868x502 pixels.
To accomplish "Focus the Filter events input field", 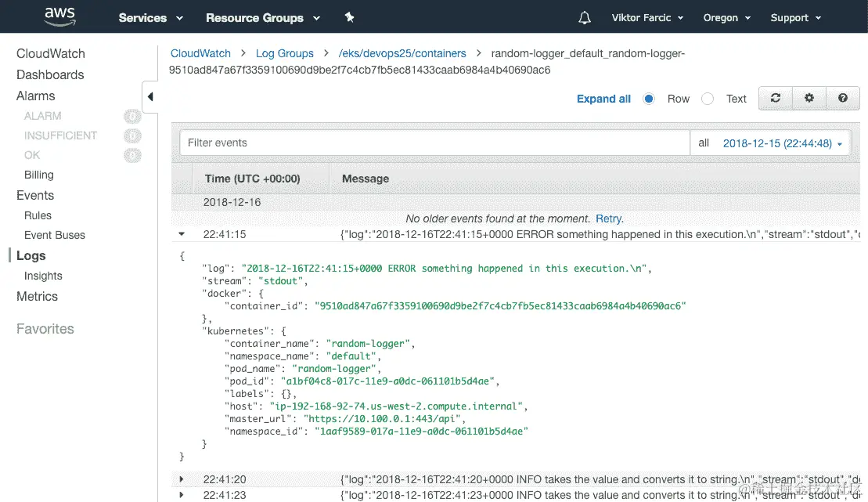I will (x=434, y=143).
